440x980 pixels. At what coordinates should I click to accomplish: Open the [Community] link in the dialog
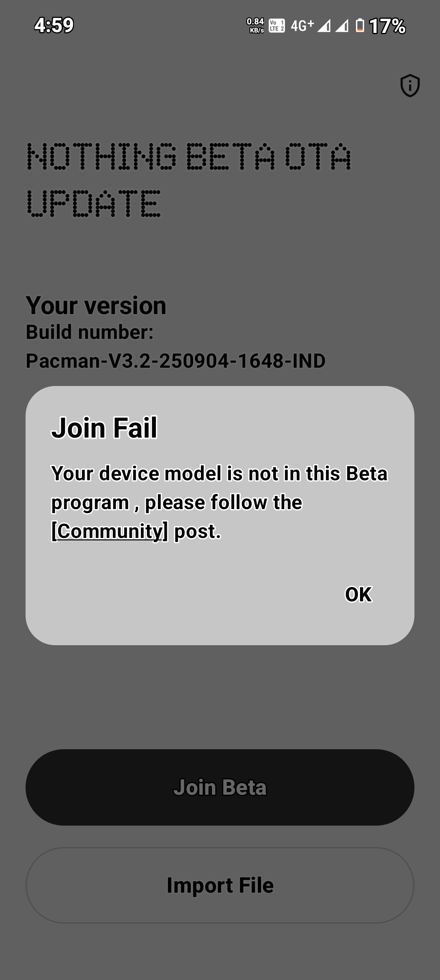pyautogui.click(x=109, y=531)
